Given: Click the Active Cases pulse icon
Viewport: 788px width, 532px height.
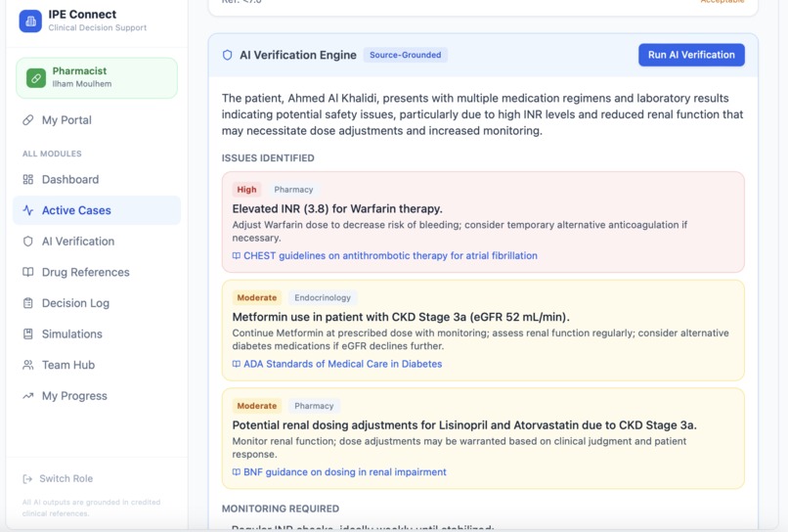Looking at the screenshot, I should (x=28, y=210).
